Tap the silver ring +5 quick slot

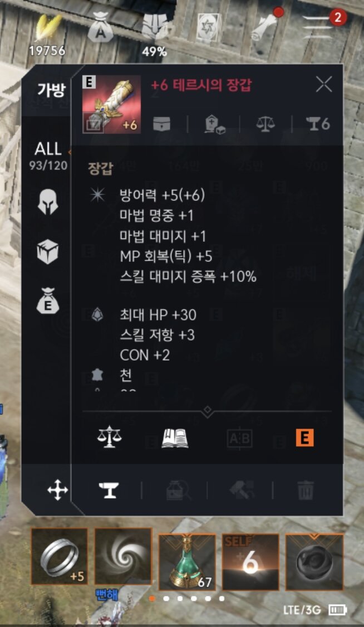click(x=59, y=556)
